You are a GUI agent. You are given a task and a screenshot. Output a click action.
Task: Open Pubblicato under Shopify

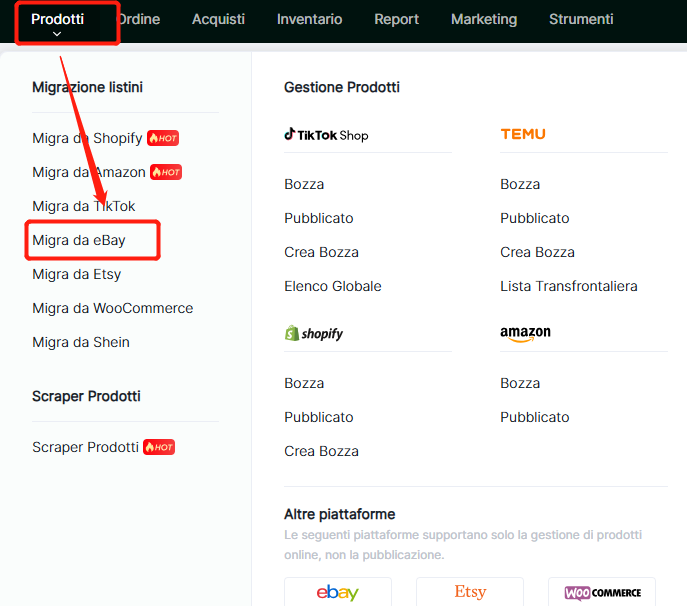pyautogui.click(x=319, y=417)
